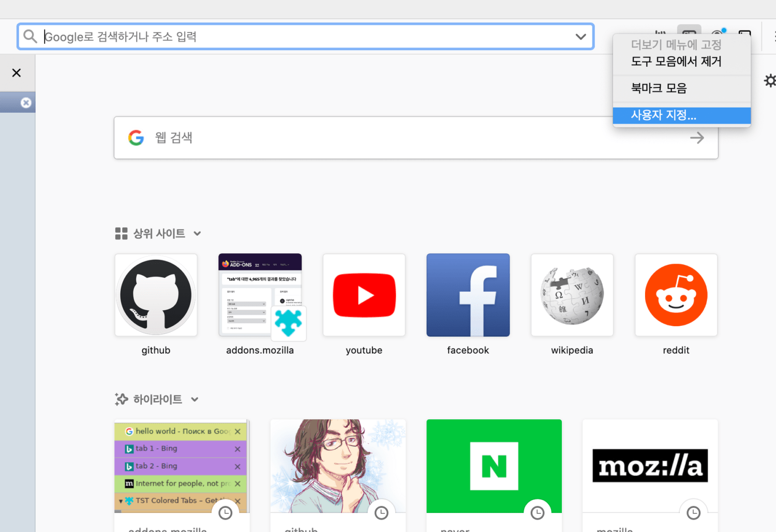Click the 'wikipedia' label text
Image resolution: width=776 pixels, height=532 pixels.
pyautogui.click(x=572, y=350)
